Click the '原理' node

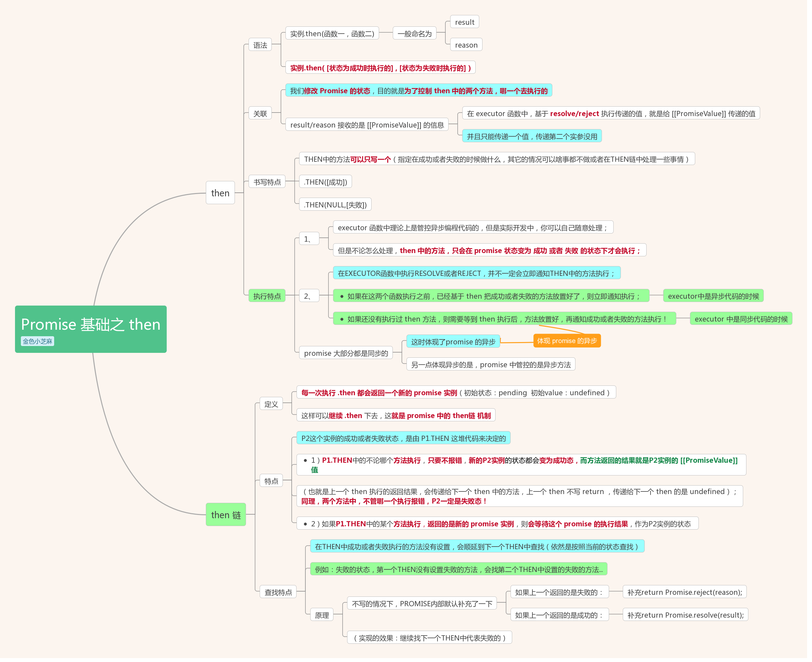pos(322,615)
